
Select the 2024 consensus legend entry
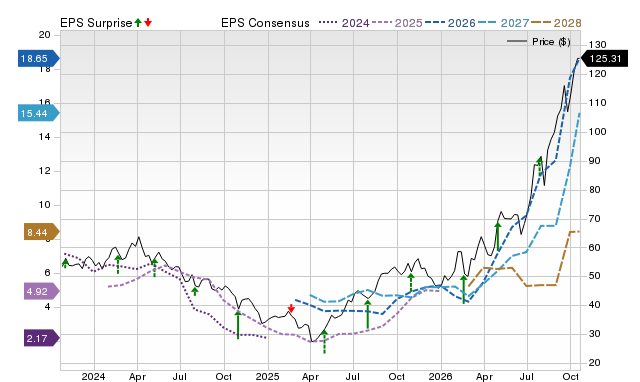click(344, 23)
